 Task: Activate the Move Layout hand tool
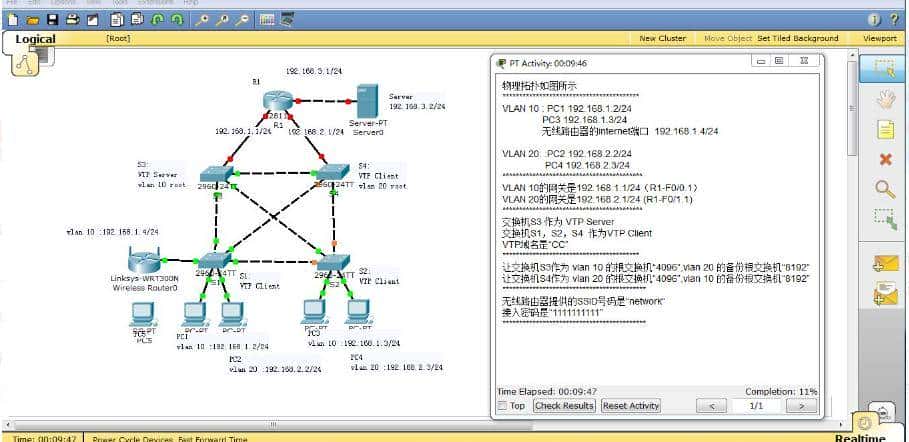[884, 99]
